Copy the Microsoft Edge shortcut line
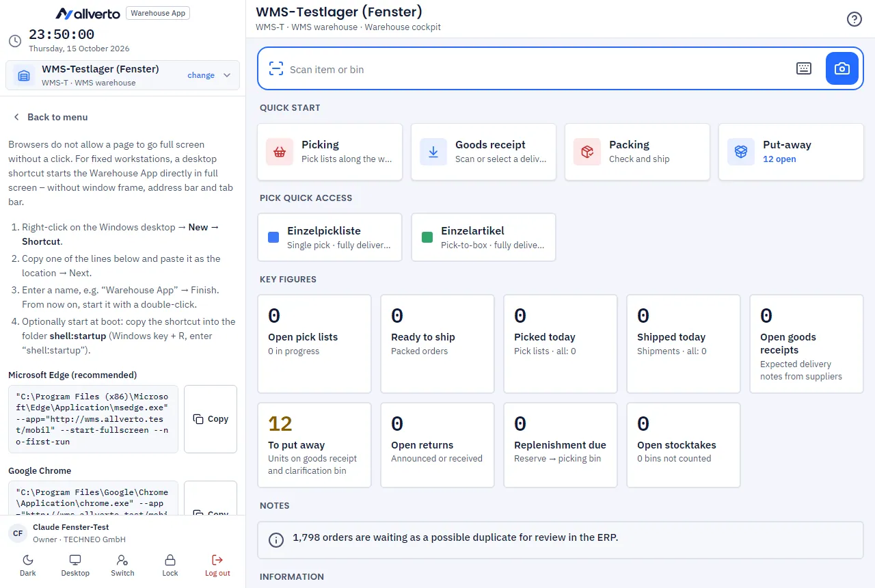The image size is (875, 588). [211, 419]
